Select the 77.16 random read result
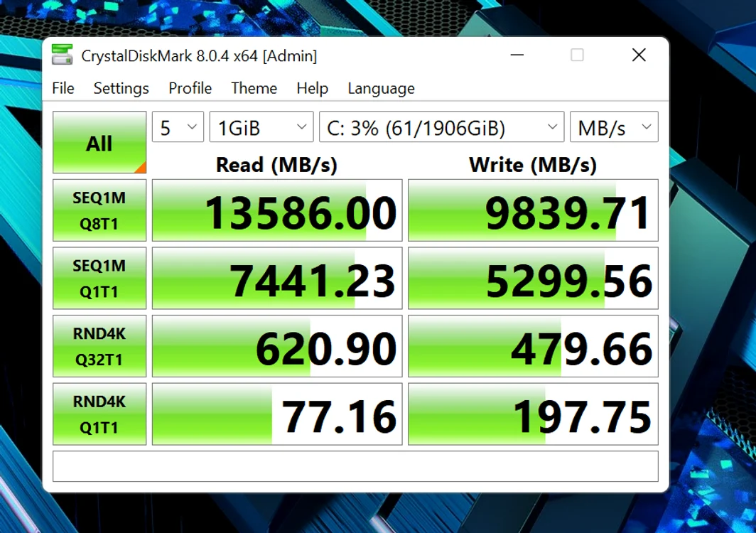This screenshot has height=533, width=756. point(277,414)
